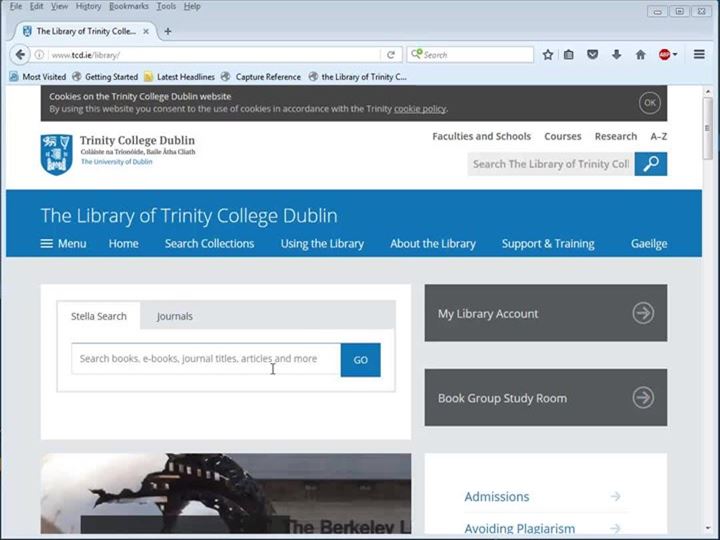Image resolution: width=720 pixels, height=540 pixels.
Task: Dismiss cookie notice with OK button
Action: point(650,102)
